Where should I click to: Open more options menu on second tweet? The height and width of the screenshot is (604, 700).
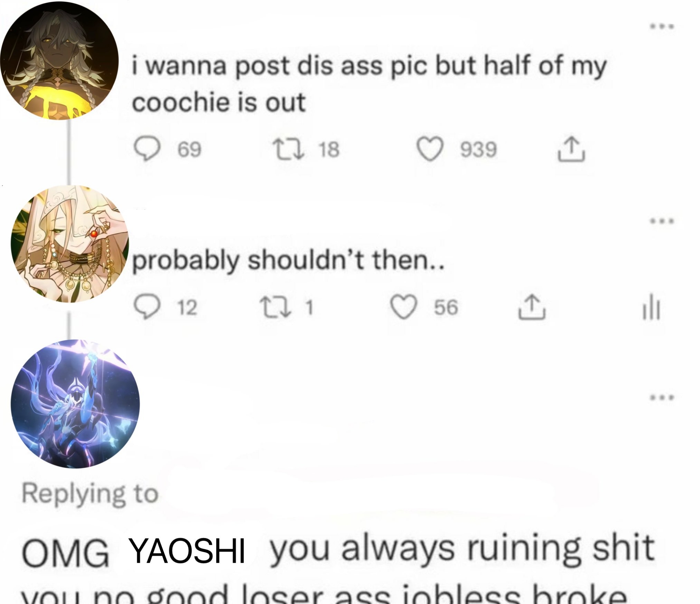point(660,221)
